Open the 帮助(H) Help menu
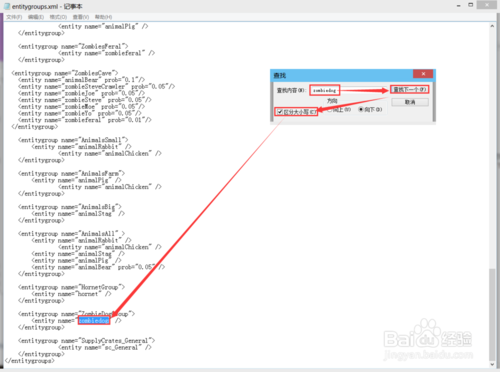The height and width of the screenshot is (372, 500). pyautogui.click(x=103, y=17)
